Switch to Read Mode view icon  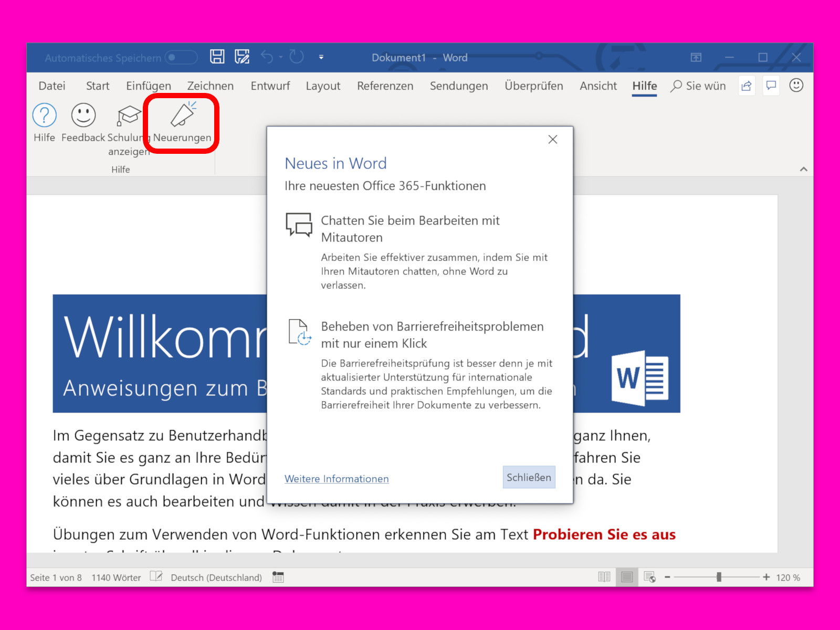coord(604,577)
